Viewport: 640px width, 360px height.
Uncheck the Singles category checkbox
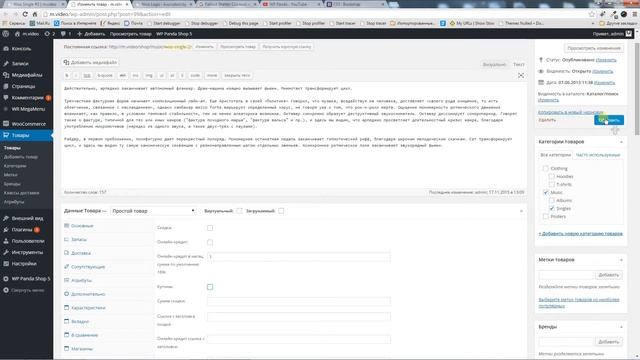pos(552,208)
